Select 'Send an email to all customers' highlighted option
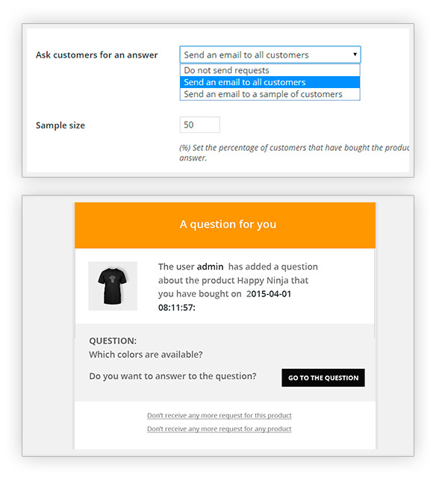The image size is (448, 483). tap(244, 82)
